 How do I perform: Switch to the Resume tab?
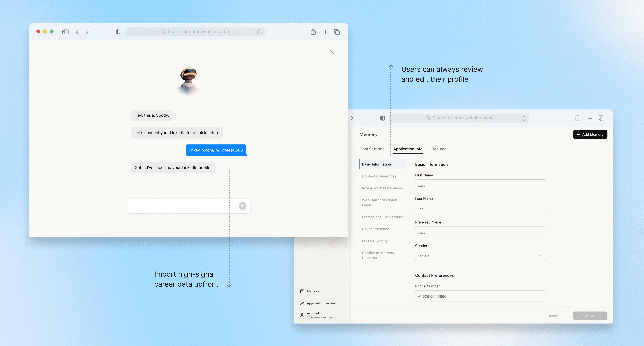(x=439, y=149)
